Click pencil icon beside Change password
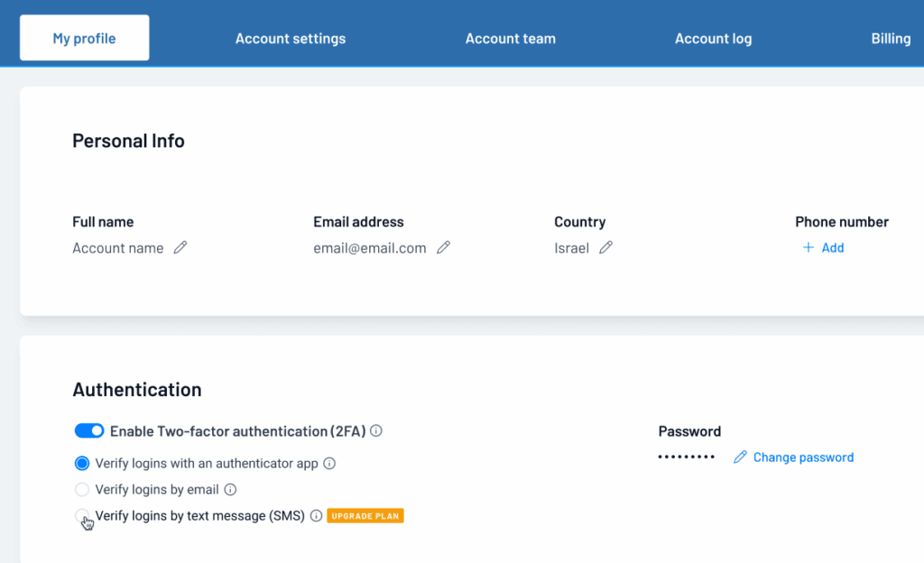Image resolution: width=924 pixels, height=563 pixels. pyautogui.click(x=740, y=457)
